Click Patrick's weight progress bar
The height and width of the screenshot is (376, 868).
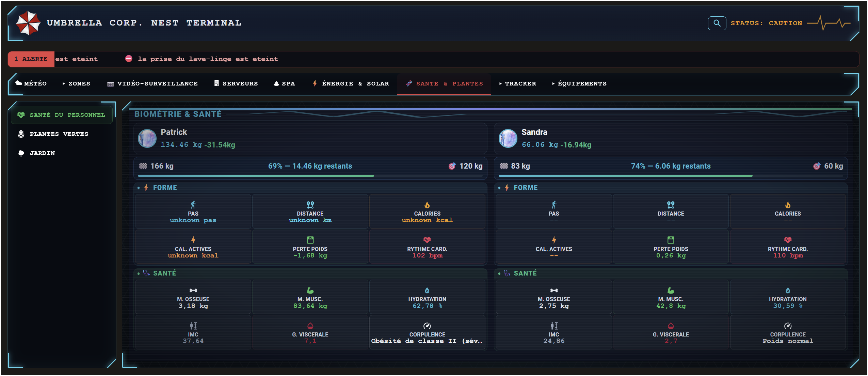[310, 176]
